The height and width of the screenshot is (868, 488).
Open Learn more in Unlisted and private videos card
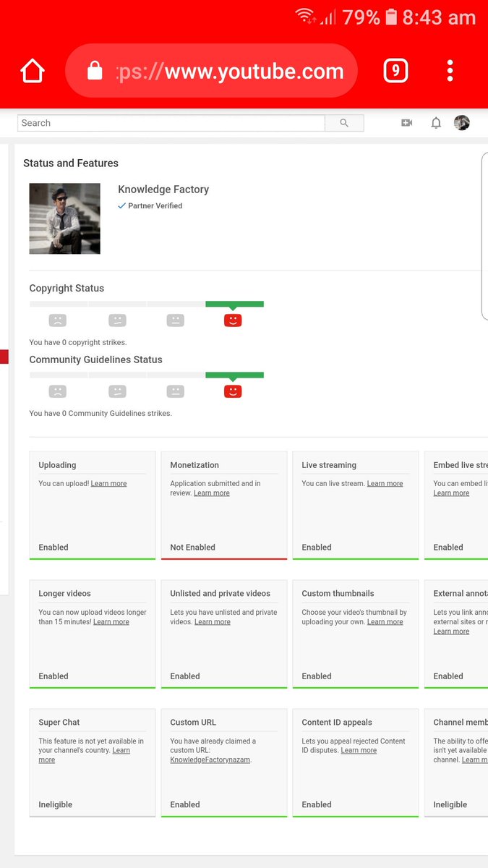pos(213,622)
